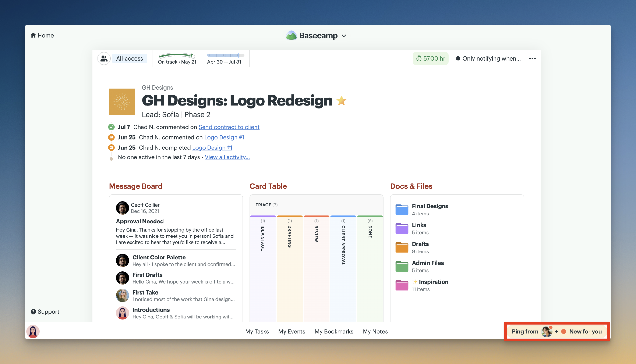Open the Ping from avatar
The height and width of the screenshot is (364, 636).
pyautogui.click(x=547, y=332)
